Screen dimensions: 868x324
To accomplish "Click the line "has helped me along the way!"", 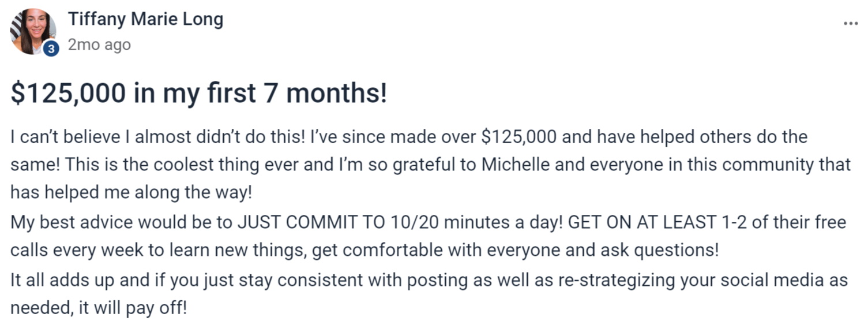I will (131, 192).
